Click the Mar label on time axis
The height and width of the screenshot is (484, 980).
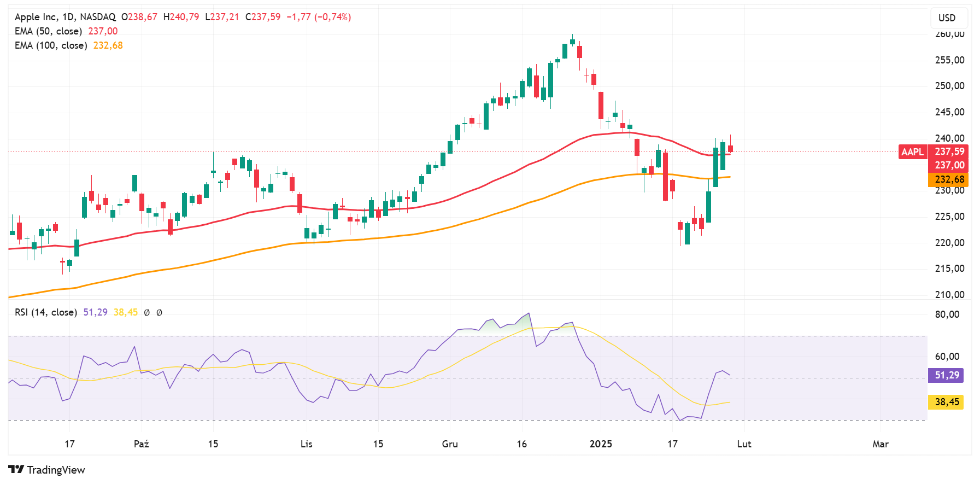click(880, 444)
